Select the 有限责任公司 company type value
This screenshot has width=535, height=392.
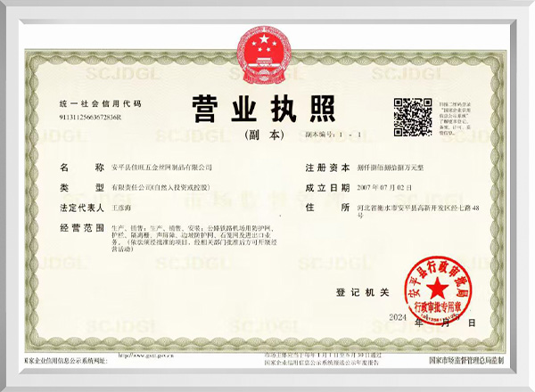160,187
